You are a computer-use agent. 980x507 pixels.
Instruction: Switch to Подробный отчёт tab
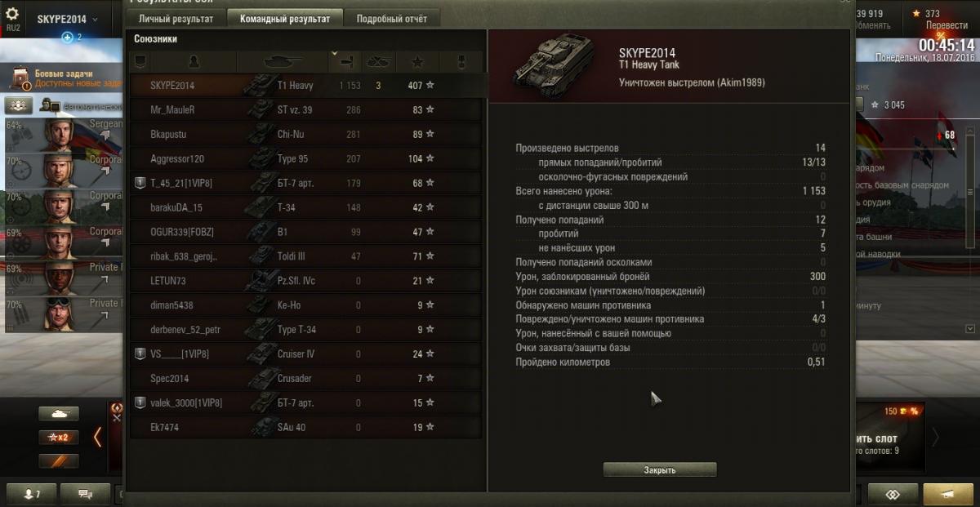point(392,19)
